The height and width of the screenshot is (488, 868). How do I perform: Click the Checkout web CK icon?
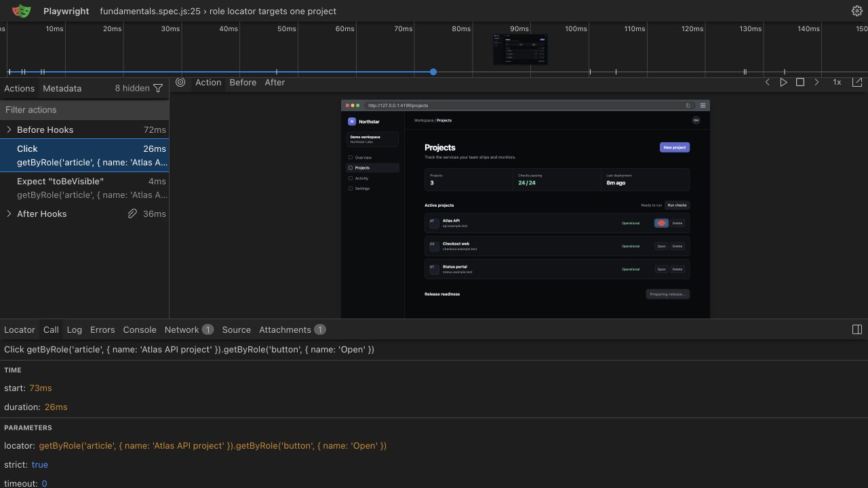(x=433, y=246)
